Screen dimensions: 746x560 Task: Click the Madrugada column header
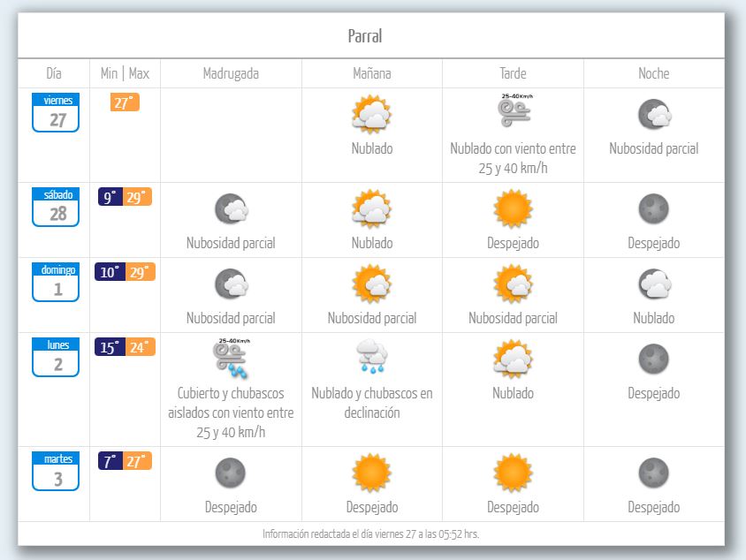click(x=231, y=73)
